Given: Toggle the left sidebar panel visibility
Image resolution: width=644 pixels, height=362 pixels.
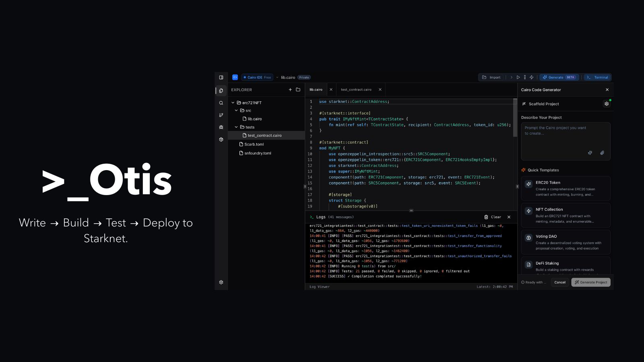Looking at the screenshot, I should tap(221, 77).
